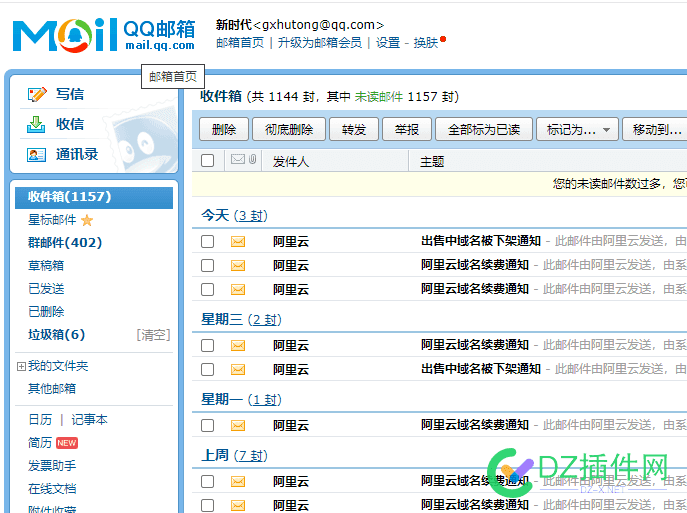Open the 出售中域名被下架通知 email subject under 今天
The width and height of the screenshot is (687, 513).
[x=481, y=241]
